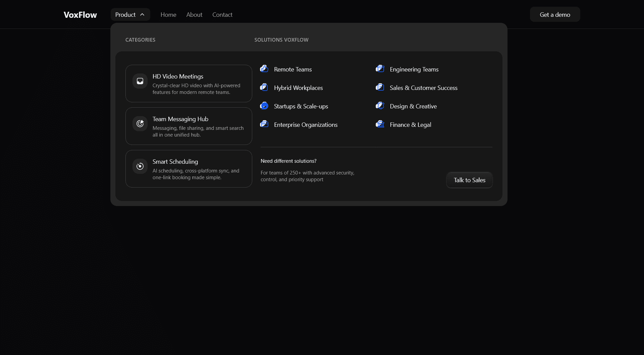Click the Get a demo button
Viewport: 644px width, 355px height.
pos(555,14)
